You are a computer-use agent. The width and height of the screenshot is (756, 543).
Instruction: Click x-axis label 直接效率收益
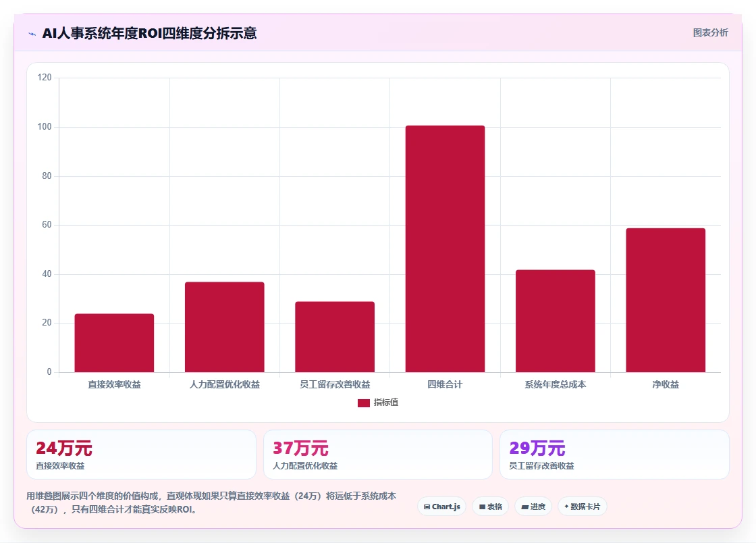pyautogui.click(x=114, y=384)
